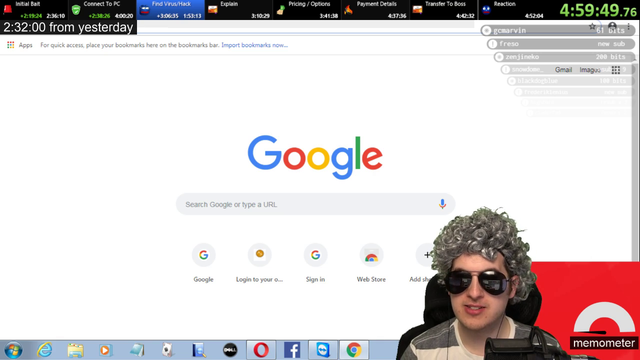Image resolution: width=640 pixels, height=360 pixels.
Task: Click the Search Google or type a URL box
Action: [x=315, y=204]
